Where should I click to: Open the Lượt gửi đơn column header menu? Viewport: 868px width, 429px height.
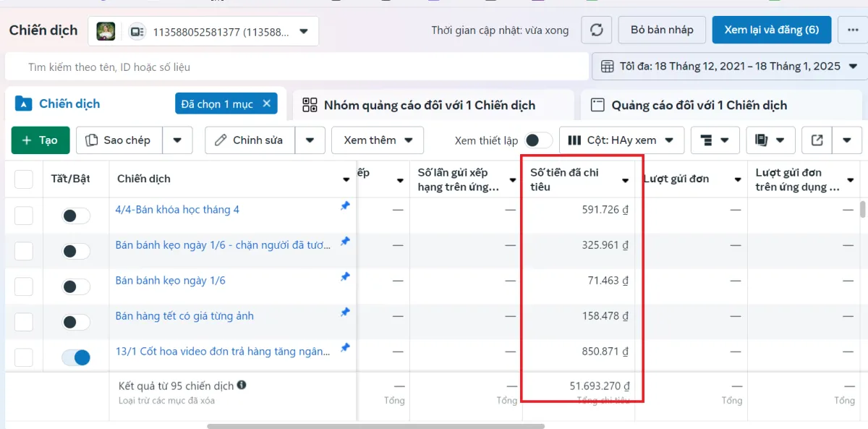coord(738,179)
